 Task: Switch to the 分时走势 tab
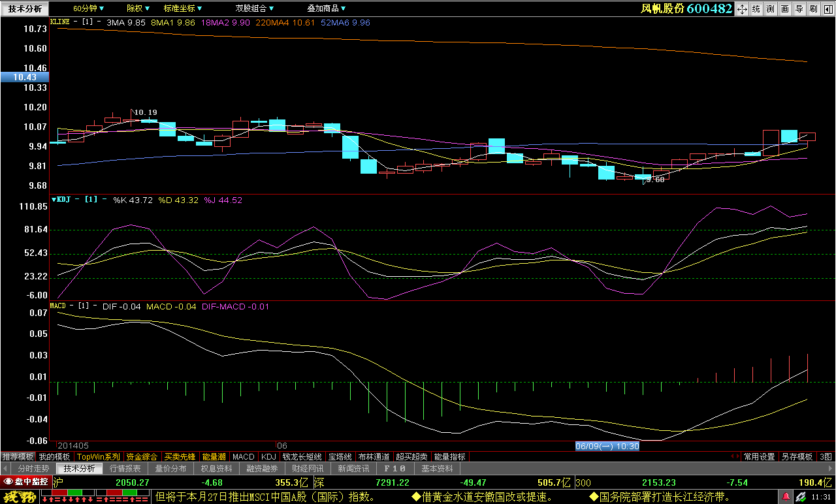(33, 469)
